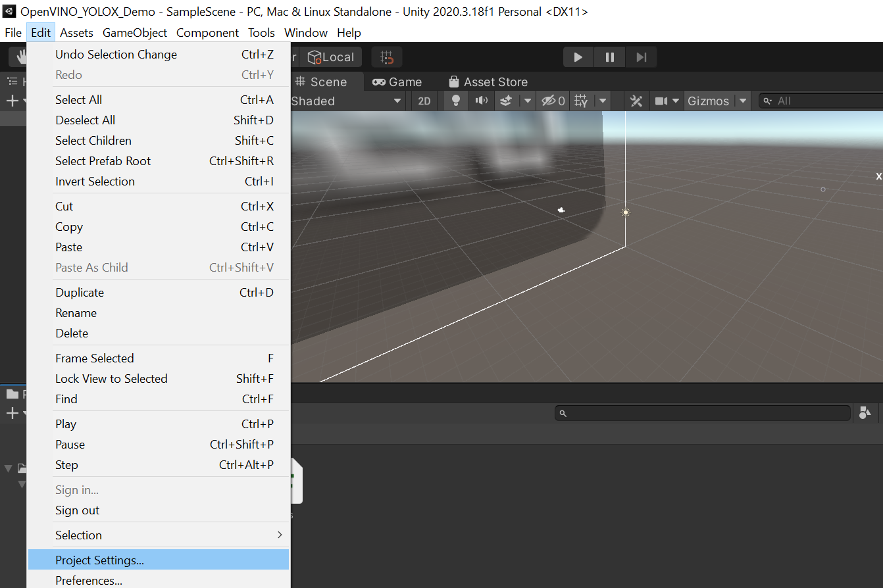Open the File menu
This screenshot has width=883, height=588.
pos(13,32)
